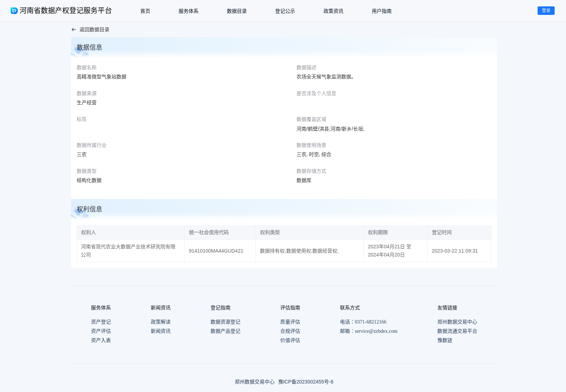
Task: Click the credit code 91410100MA44GUD421
Action: coord(216,251)
